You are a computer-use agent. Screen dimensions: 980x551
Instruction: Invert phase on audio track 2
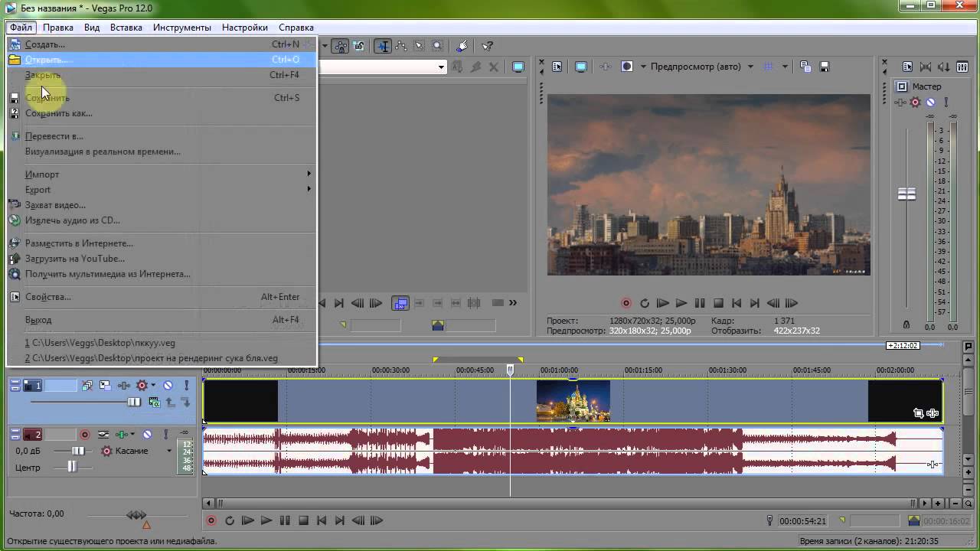(103, 435)
